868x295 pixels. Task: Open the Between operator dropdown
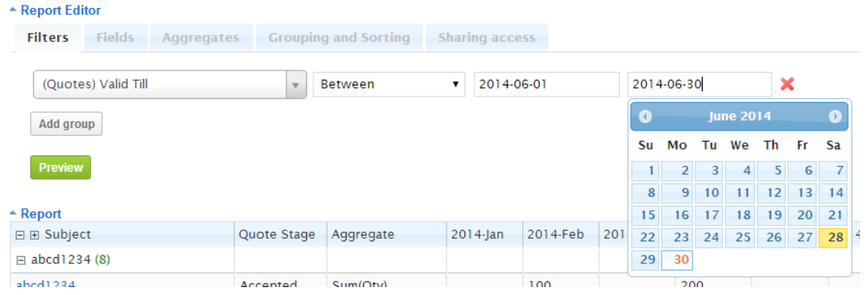(x=389, y=84)
